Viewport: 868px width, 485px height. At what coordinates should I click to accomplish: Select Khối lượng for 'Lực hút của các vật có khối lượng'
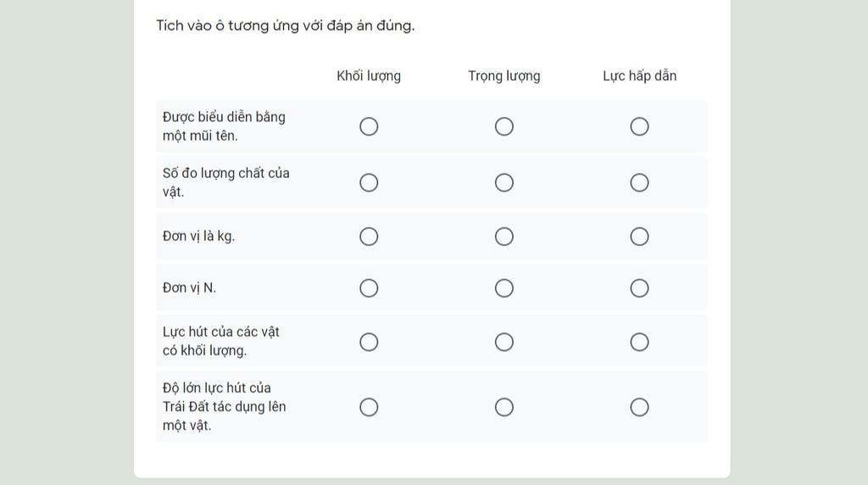(369, 343)
